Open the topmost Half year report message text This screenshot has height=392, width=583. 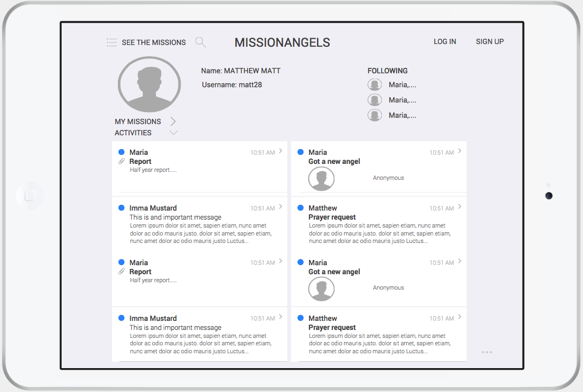pos(153,170)
